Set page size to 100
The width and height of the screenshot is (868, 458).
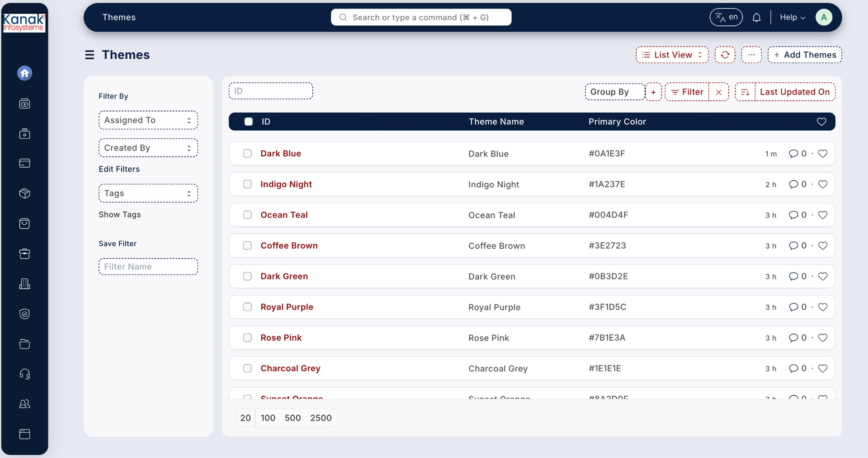268,418
